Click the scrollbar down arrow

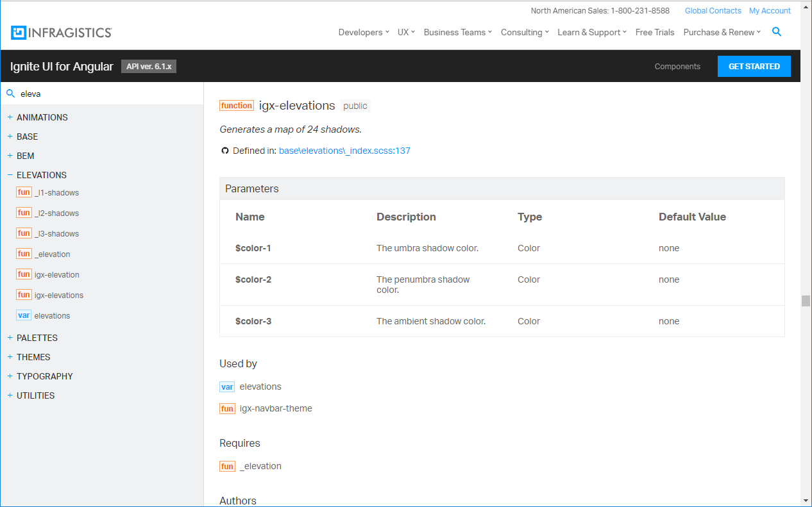806,501
